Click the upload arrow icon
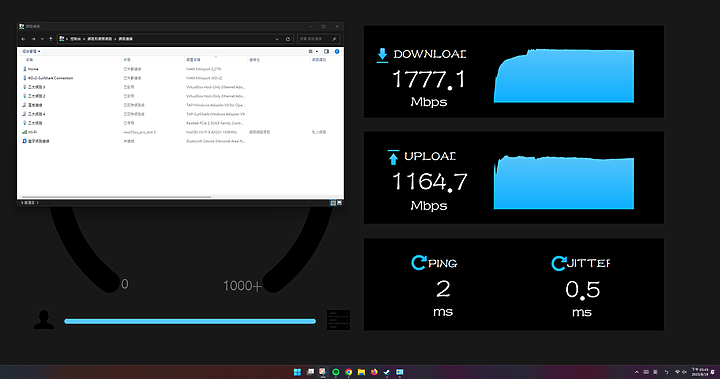Screen dimensions: 720x379 tap(393, 157)
